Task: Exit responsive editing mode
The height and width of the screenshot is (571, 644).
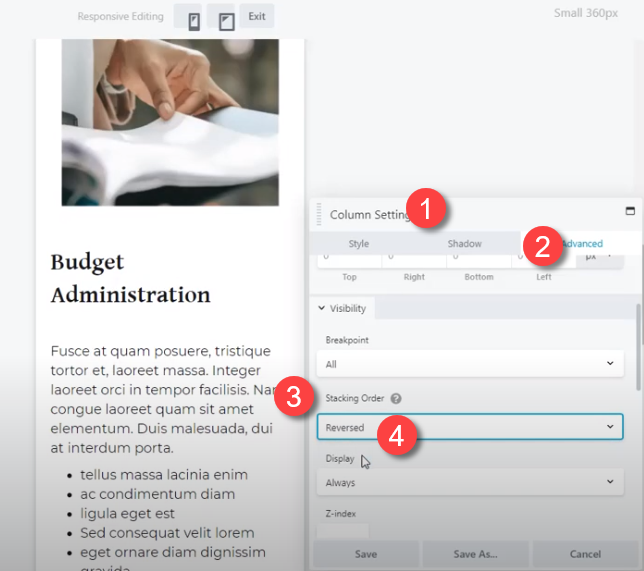Action: (x=257, y=16)
